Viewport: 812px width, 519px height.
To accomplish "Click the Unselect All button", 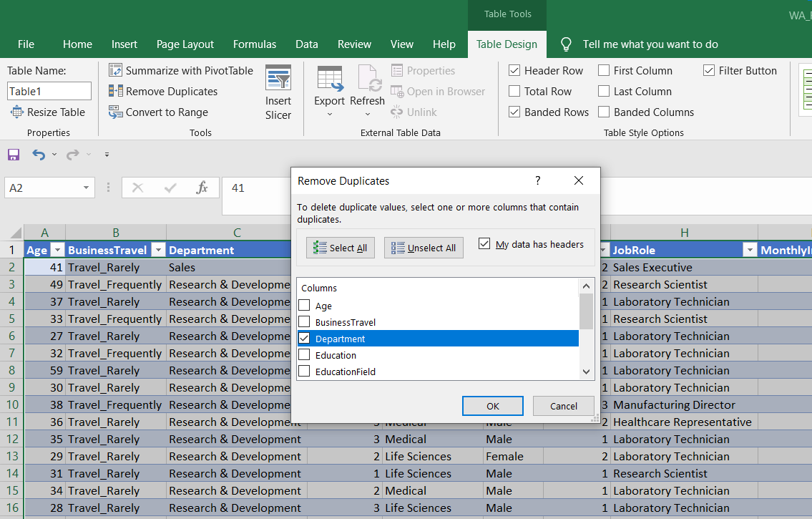I will click(x=424, y=248).
